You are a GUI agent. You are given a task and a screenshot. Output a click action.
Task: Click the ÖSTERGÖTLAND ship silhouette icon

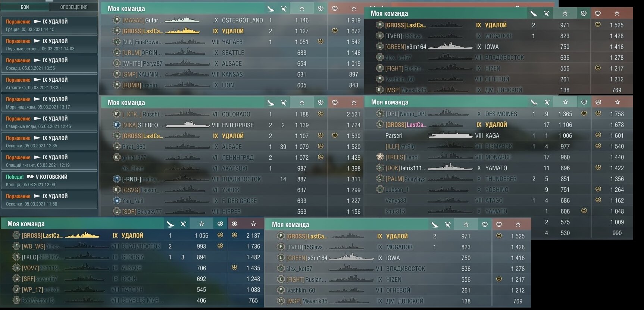tap(183, 20)
